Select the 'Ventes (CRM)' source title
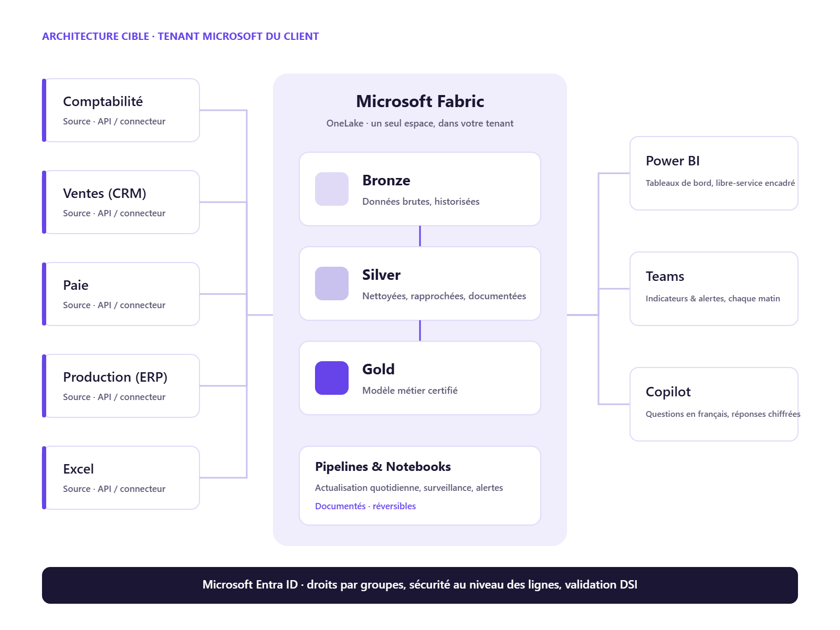The height and width of the screenshot is (630, 840). click(x=104, y=193)
